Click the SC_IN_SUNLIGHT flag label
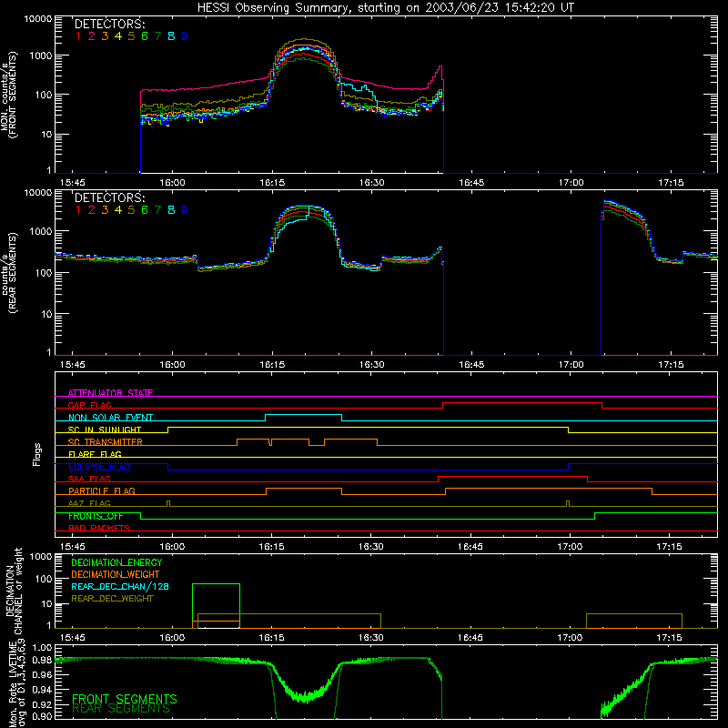The width and height of the screenshot is (728, 728). [x=105, y=430]
